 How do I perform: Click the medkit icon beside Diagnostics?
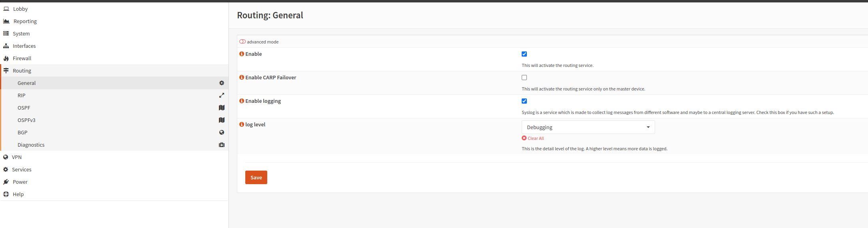tap(222, 145)
